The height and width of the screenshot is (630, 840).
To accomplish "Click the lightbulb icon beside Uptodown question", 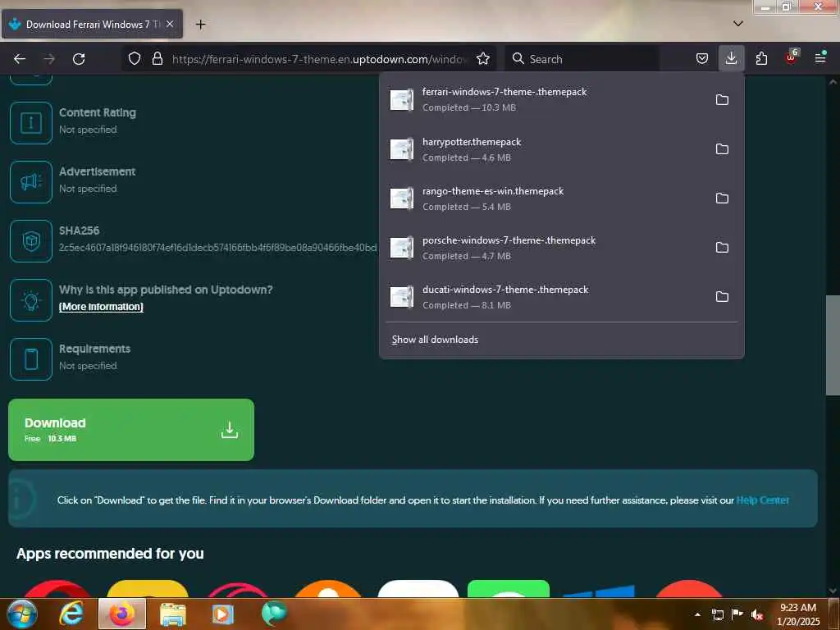I will click(31, 300).
